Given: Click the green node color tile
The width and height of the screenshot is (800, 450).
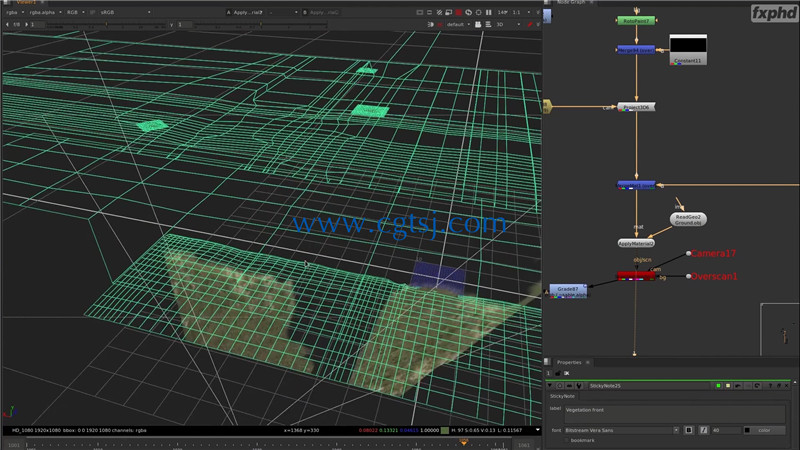Looking at the screenshot, I should (x=718, y=386).
